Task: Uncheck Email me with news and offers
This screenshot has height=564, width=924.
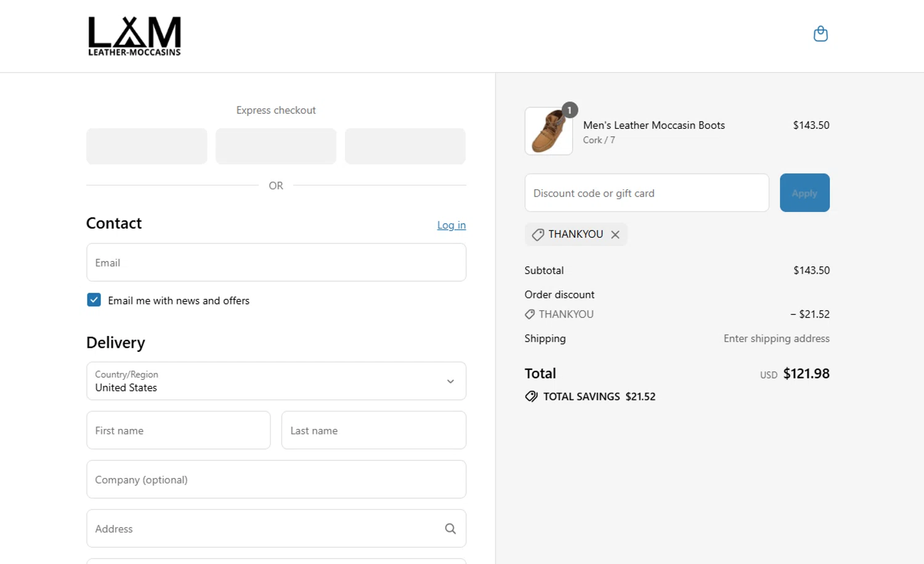Action: click(x=94, y=300)
